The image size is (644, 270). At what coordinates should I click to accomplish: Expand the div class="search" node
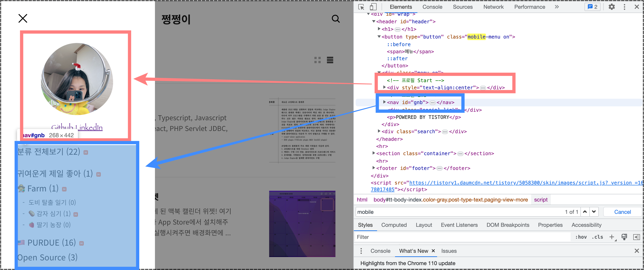coord(379,131)
